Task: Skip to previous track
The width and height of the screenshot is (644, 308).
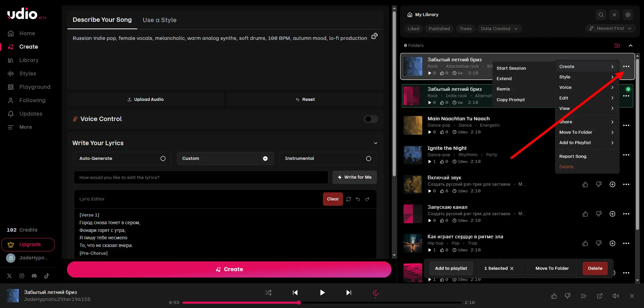Action: coord(295,293)
